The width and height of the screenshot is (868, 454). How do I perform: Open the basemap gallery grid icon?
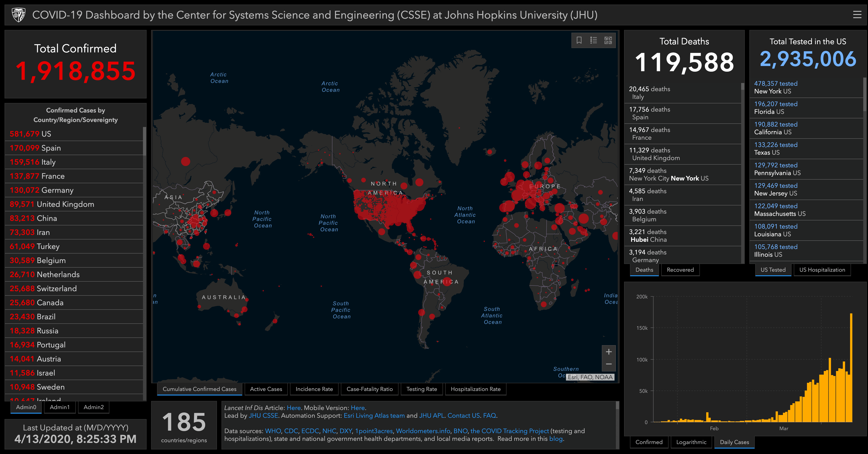tap(608, 40)
